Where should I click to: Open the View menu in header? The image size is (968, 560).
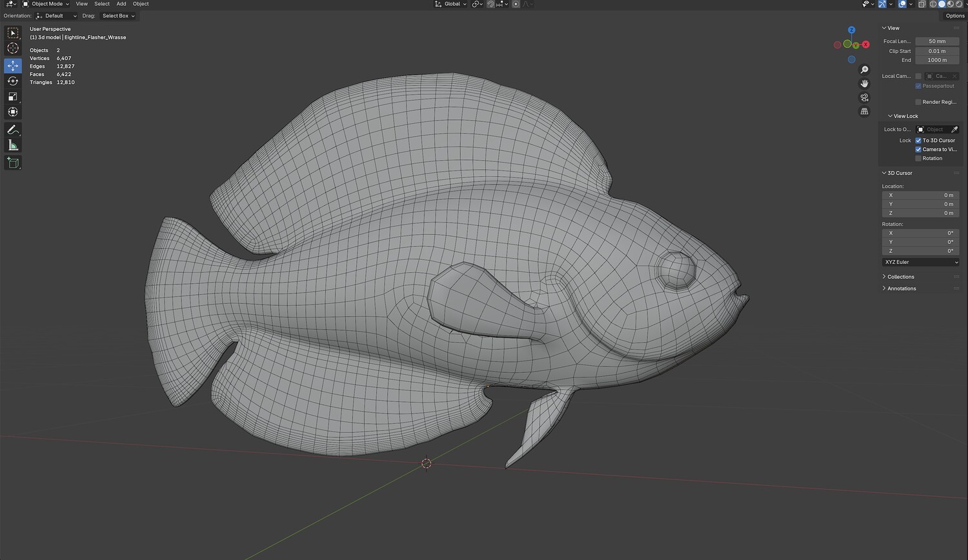(x=82, y=4)
